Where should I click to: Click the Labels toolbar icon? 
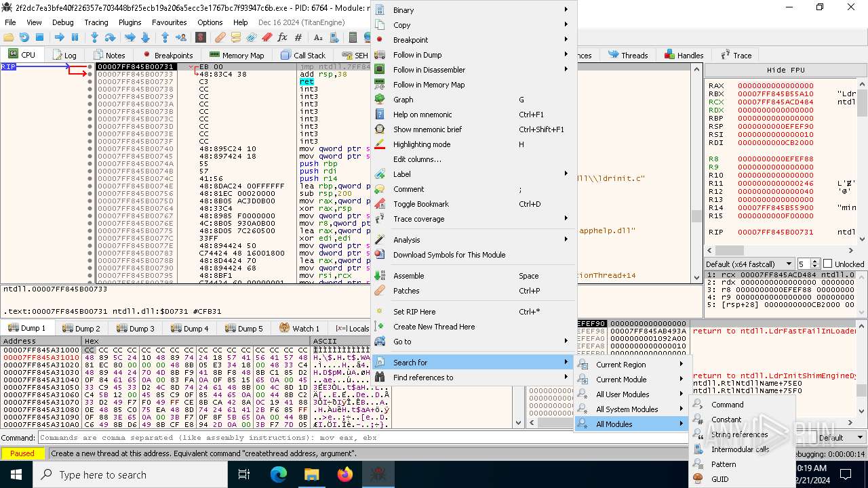251,37
